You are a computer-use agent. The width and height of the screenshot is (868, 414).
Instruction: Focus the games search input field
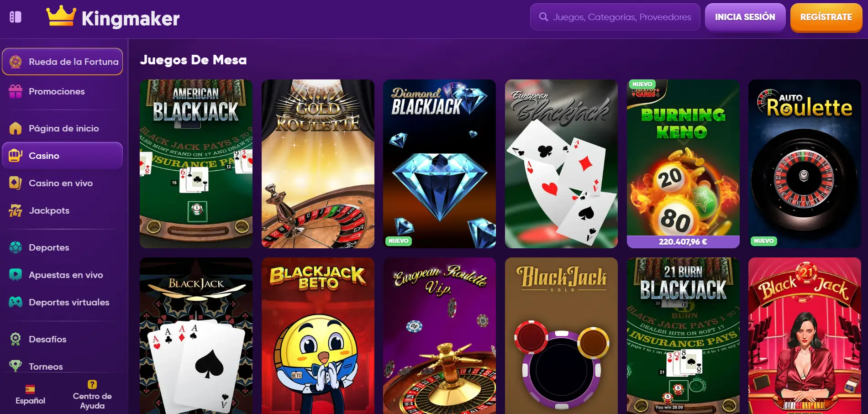pyautogui.click(x=621, y=17)
